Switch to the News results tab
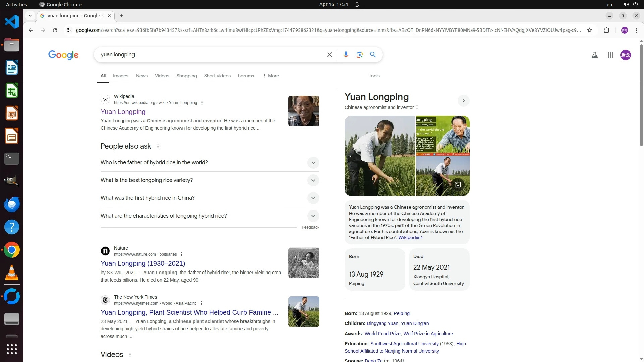The image size is (644, 362). pyautogui.click(x=142, y=76)
